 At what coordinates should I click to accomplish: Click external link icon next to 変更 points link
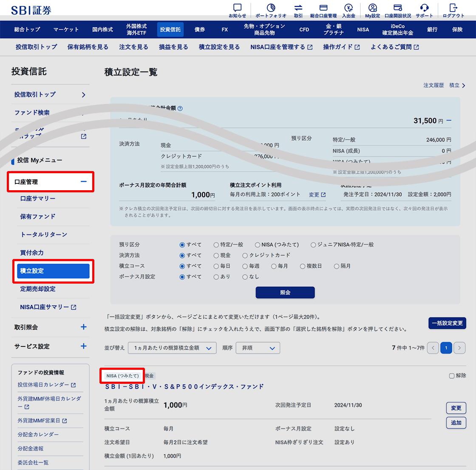(323, 195)
